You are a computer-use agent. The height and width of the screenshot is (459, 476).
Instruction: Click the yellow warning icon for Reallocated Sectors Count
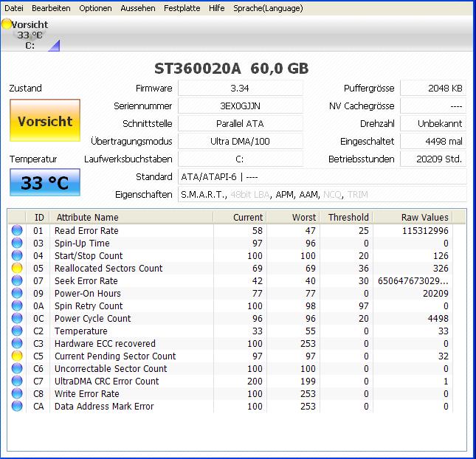(x=17, y=268)
